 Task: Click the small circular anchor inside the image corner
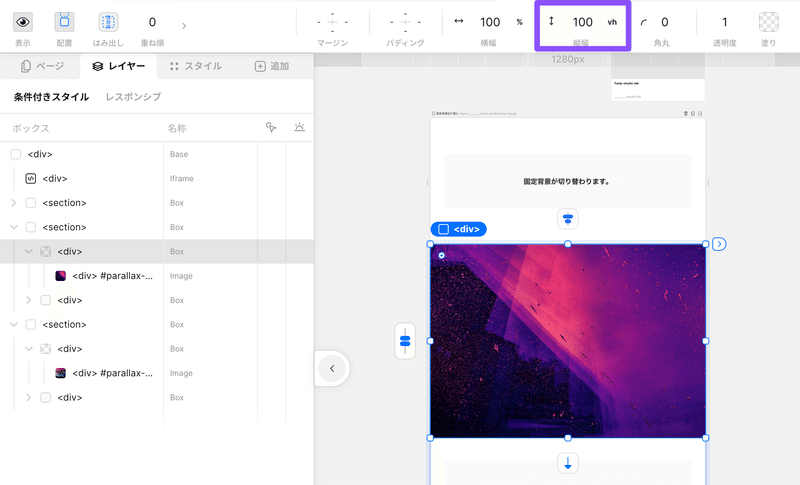(441, 256)
